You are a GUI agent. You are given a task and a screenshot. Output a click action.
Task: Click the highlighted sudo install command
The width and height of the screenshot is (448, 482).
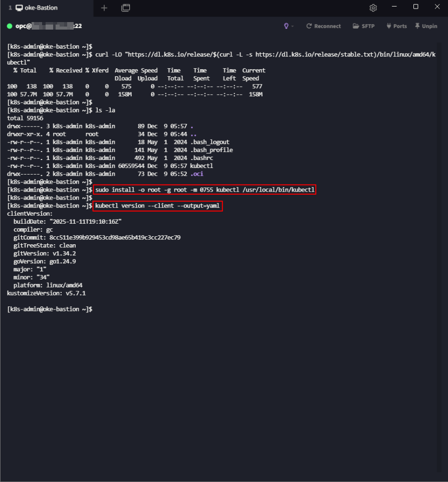tap(204, 190)
